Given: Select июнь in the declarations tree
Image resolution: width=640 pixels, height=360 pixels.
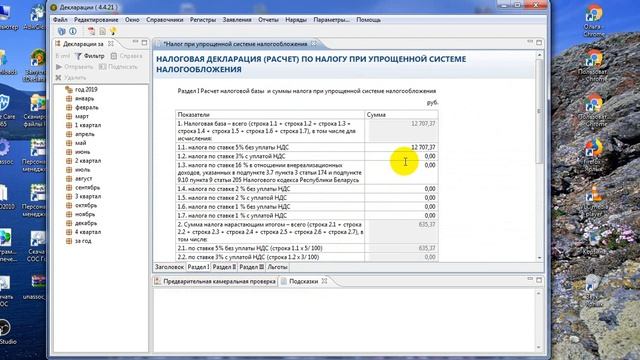Looking at the screenshot, I should [82, 152].
